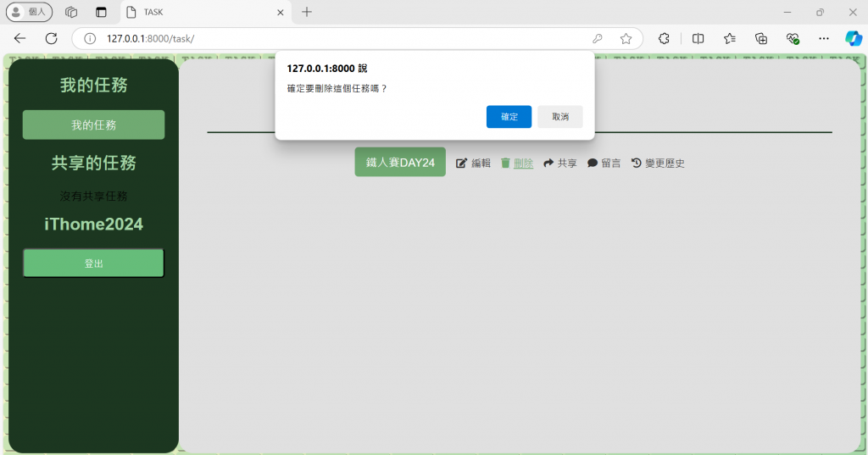This screenshot has width=868, height=455.
Task: Open the saved passwords key icon
Action: 598,38
